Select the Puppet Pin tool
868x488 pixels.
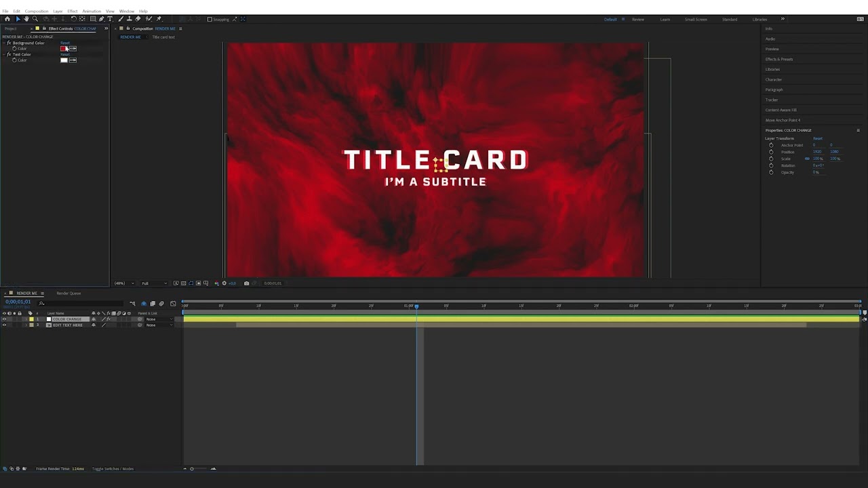(159, 19)
